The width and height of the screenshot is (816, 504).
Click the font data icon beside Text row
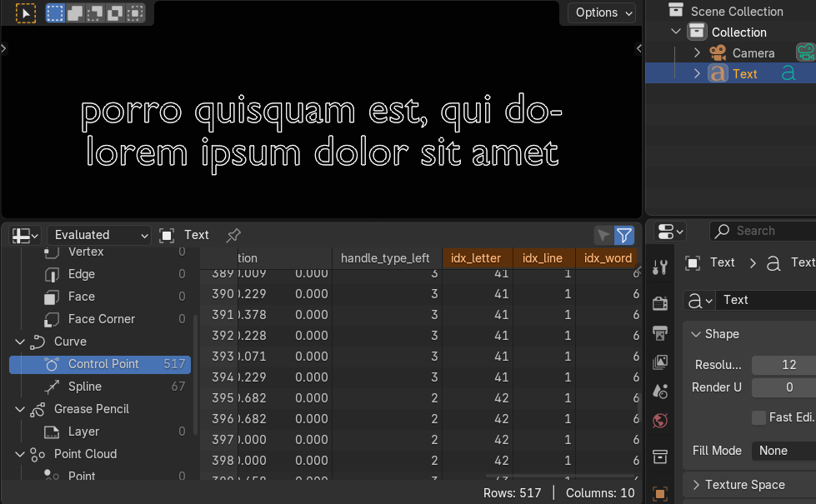pos(788,73)
